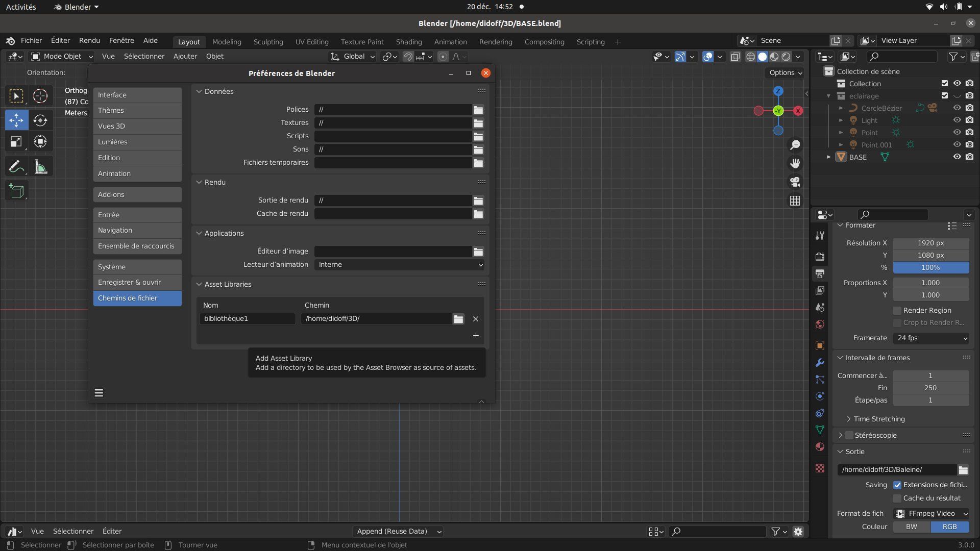980x551 pixels.
Task: Uncheck Extensions de fichier option
Action: pos(897,485)
